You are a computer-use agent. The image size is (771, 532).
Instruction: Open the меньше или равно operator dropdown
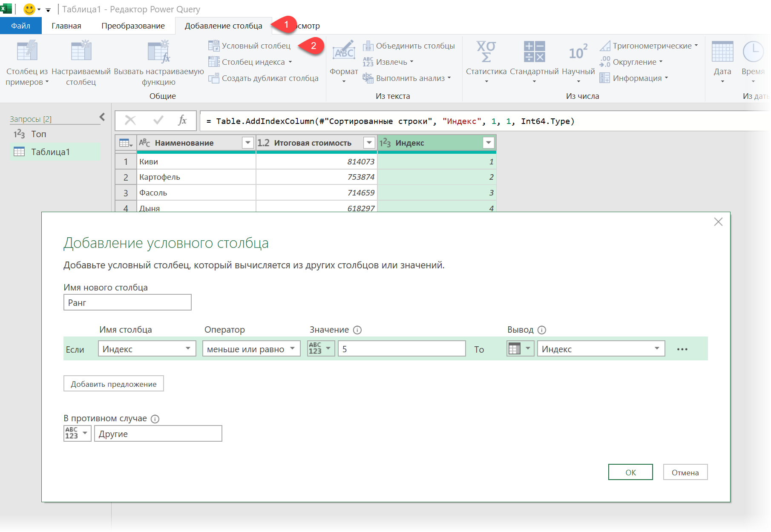[251, 349]
